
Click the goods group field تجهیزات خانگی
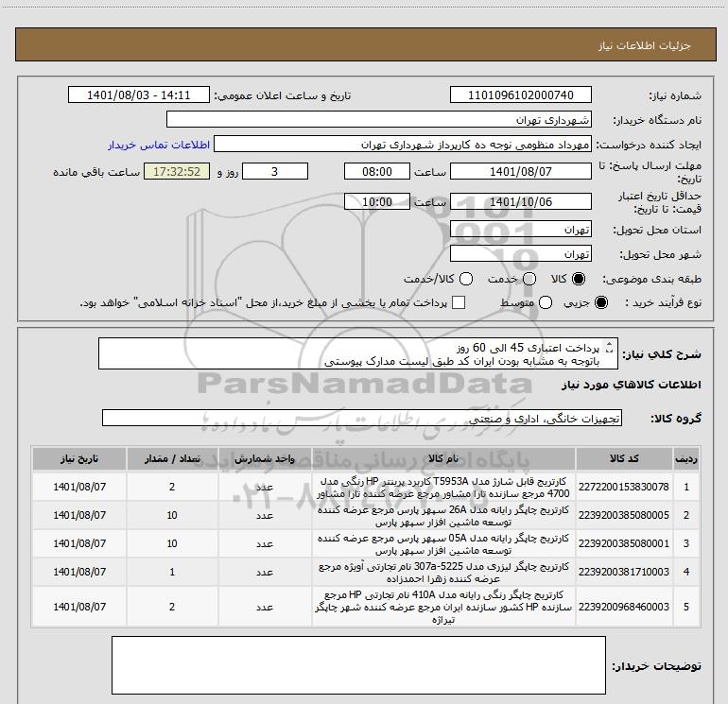coord(362,418)
